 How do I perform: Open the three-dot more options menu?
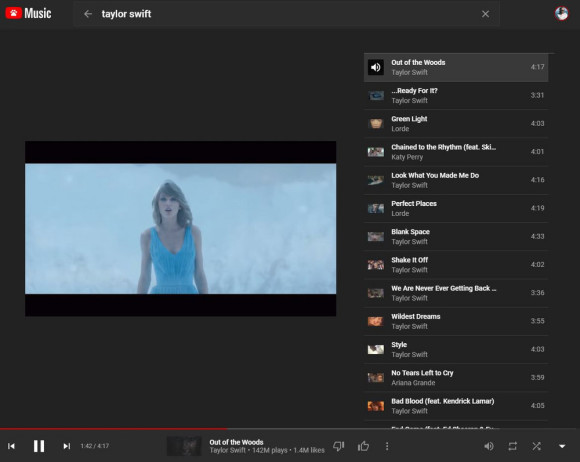pos(387,446)
